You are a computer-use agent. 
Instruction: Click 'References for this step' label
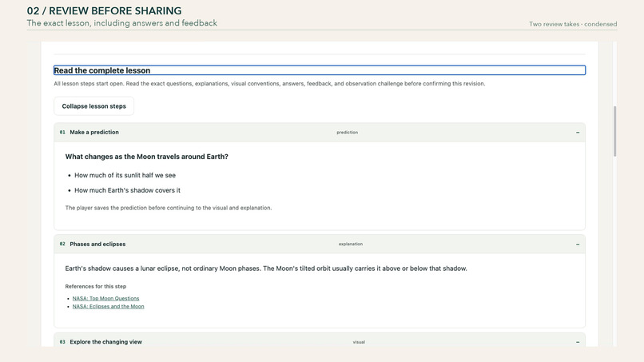[x=96, y=286]
